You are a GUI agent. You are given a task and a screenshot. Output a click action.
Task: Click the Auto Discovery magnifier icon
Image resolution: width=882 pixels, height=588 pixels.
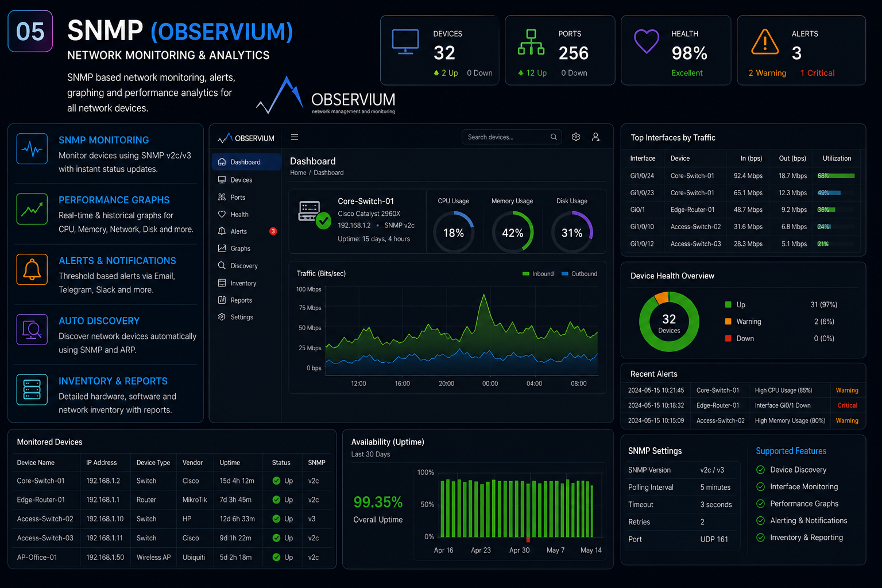coord(32,330)
